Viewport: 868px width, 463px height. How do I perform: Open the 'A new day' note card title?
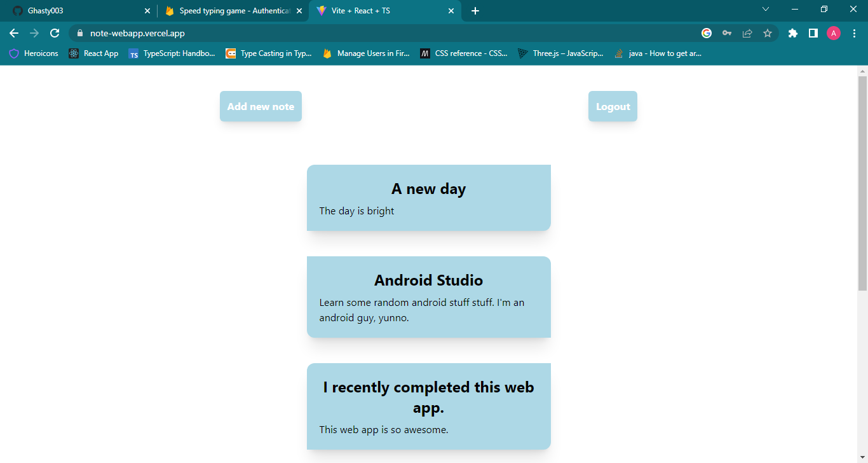(x=429, y=189)
